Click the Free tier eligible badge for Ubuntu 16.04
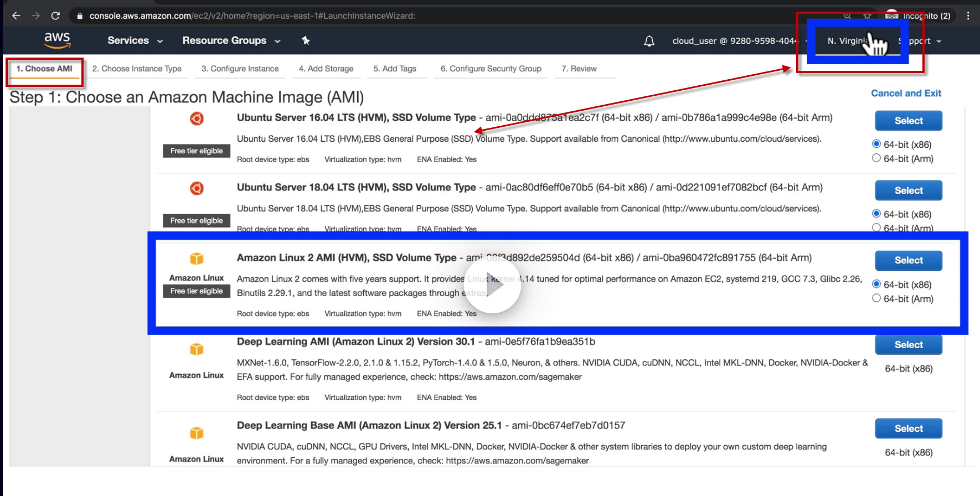Screen dimensions: 980x496 (x=197, y=151)
